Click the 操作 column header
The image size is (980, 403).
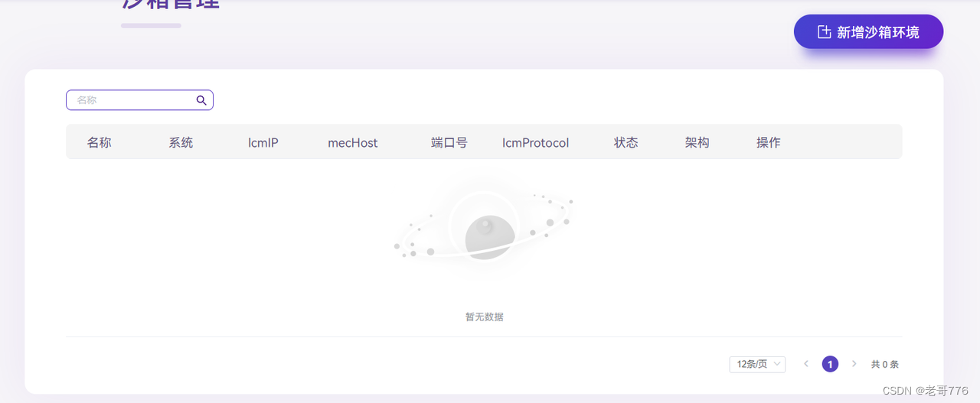pyautogui.click(x=769, y=142)
